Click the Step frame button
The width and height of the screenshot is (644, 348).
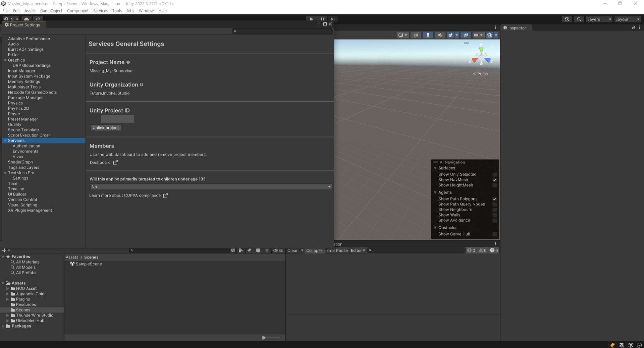(332, 19)
